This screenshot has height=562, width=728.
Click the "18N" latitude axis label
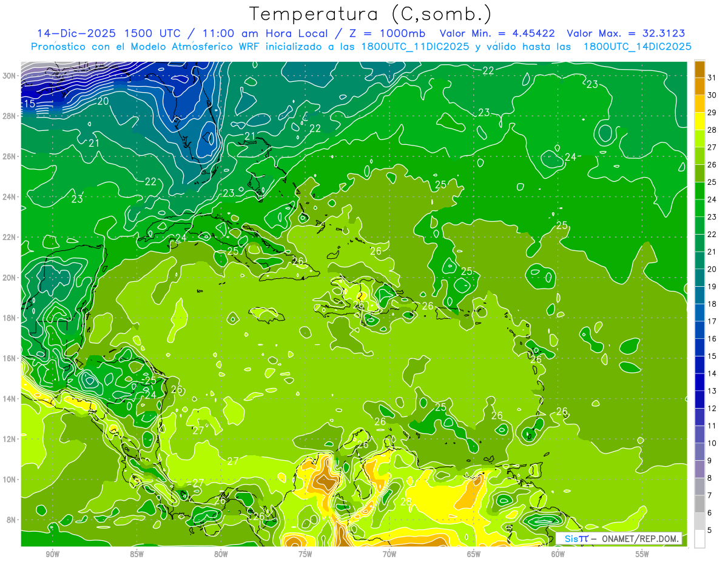pyautogui.click(x=9, y=318)
